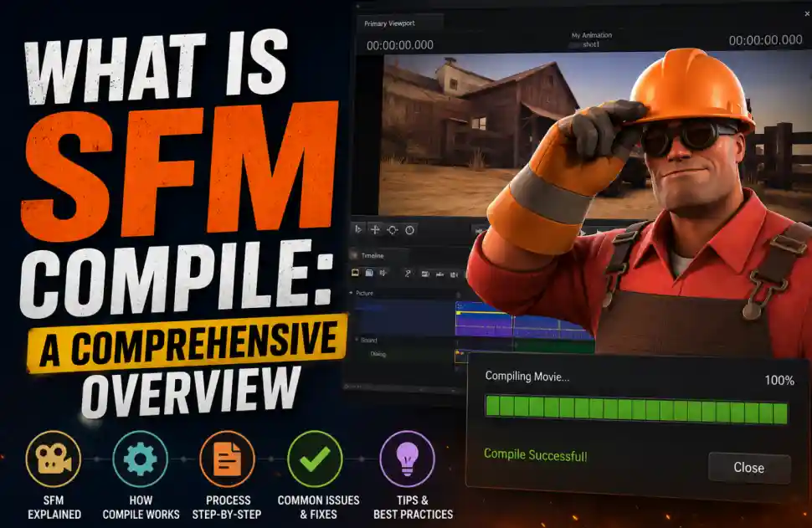Click the last film icon in Timeline toolbar
The height and width of the screenshot is (528, 812).
click(x=454, y=274)
